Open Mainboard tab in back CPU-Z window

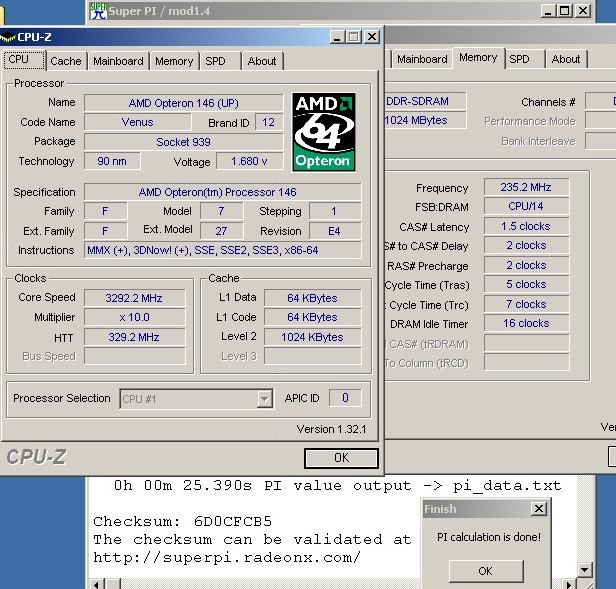[422, 59]
